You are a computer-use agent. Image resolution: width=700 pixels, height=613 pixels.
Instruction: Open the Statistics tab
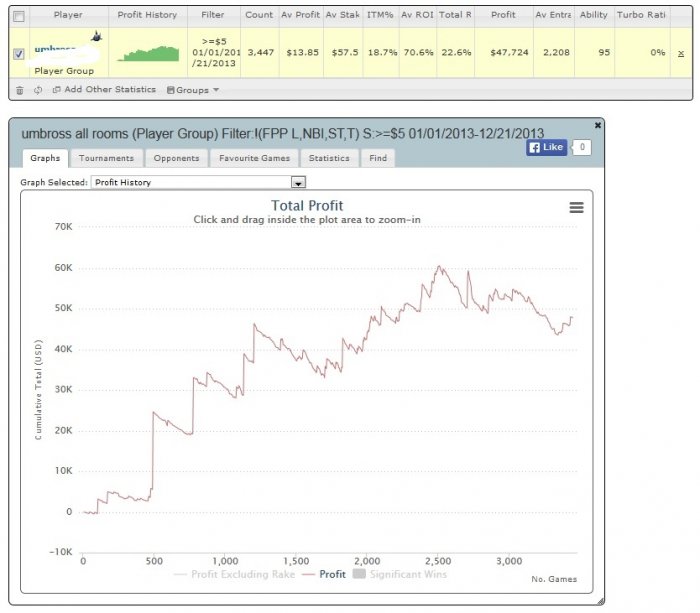coord(329,158)
